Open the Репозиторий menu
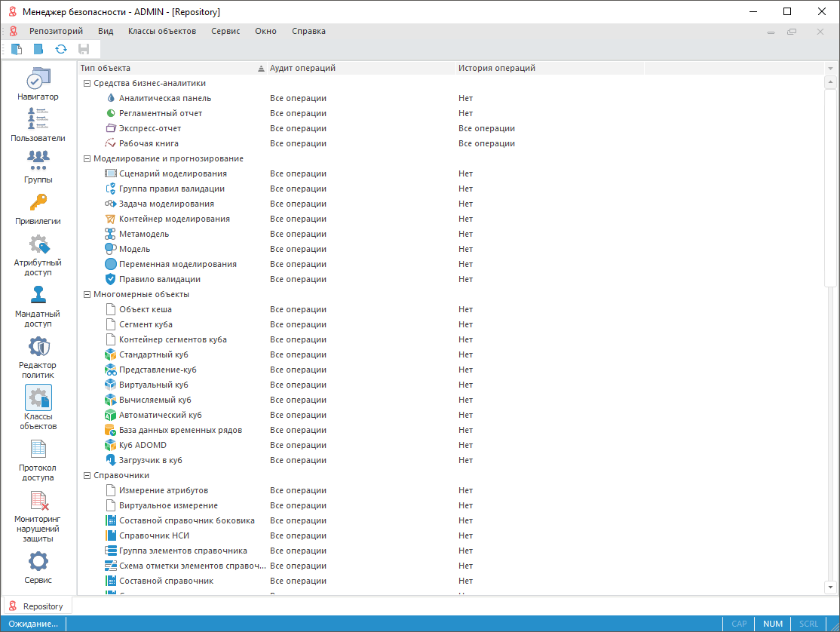Viewport: 840px width, 632px height. tap(56, 31)
